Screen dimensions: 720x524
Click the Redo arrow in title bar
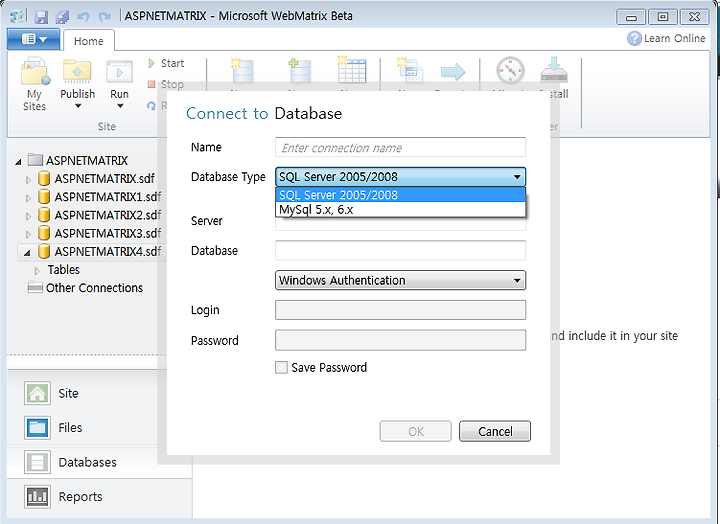click(105, 17)
